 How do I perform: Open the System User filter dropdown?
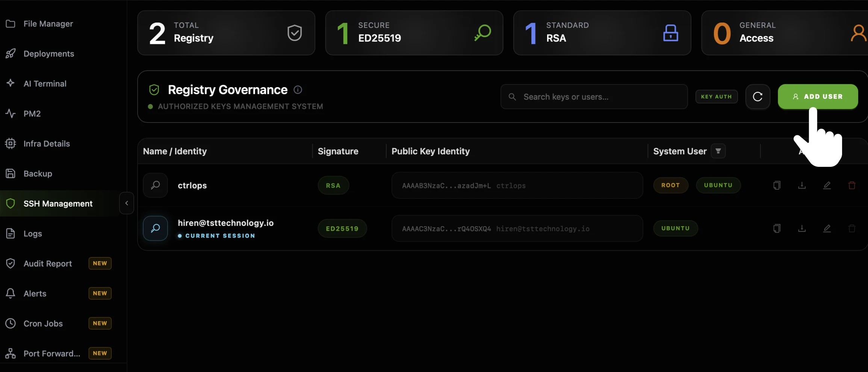(718, 151)
